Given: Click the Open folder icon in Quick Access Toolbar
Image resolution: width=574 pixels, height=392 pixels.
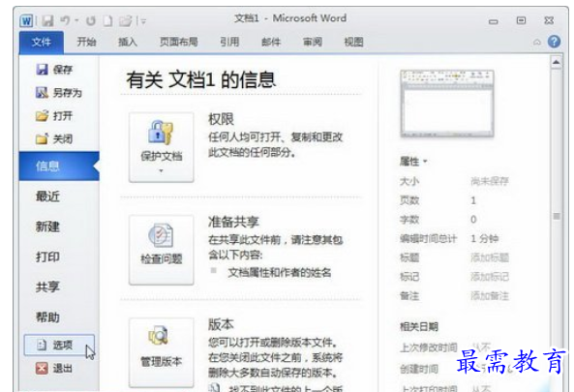Looking at the screenshot, I should click(x=125, y=21).
